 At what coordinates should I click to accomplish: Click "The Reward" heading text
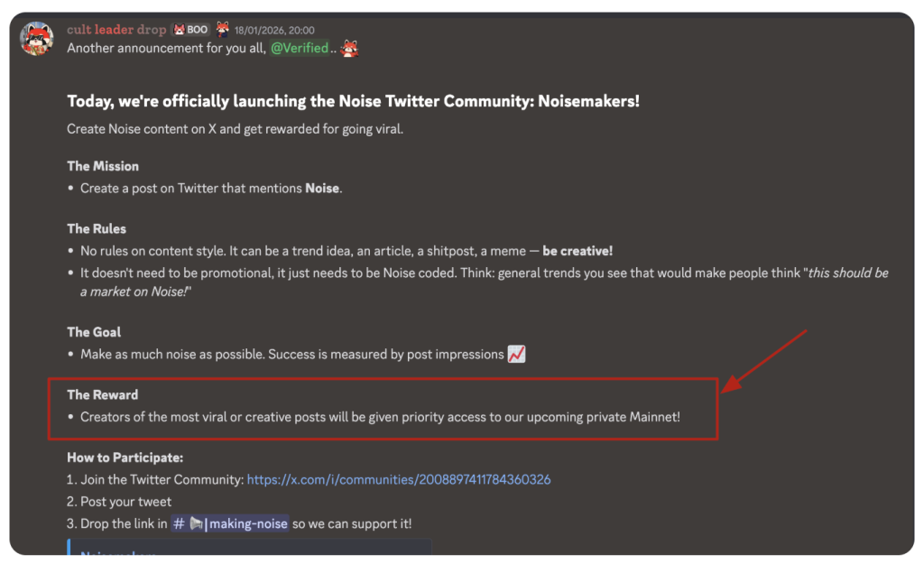[103, 394]
